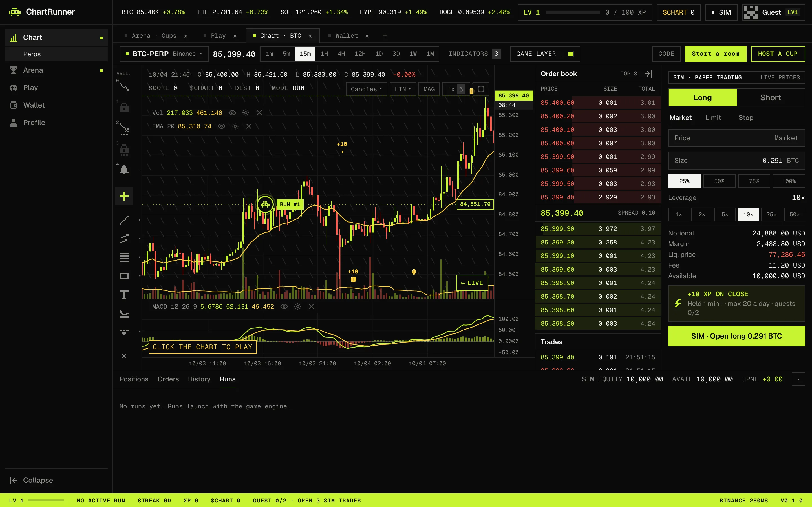
Task: Toggle MACD indicator visibility
Action: point(284,306)
